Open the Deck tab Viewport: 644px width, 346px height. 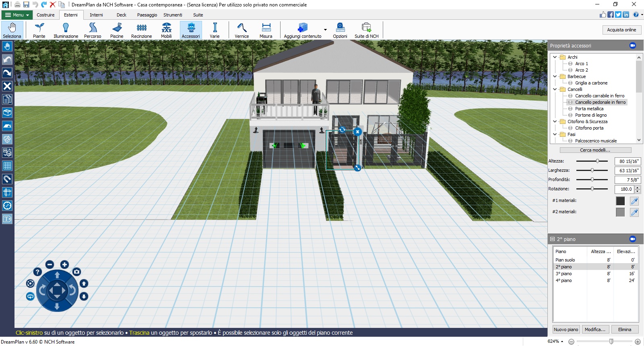click(122, 15)
